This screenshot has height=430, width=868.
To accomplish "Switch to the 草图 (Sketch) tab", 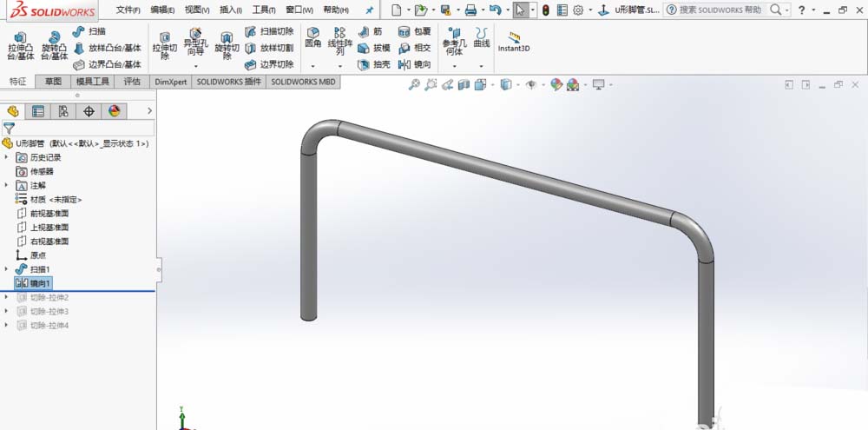I will pyautogui.click(x=53, y=82).
